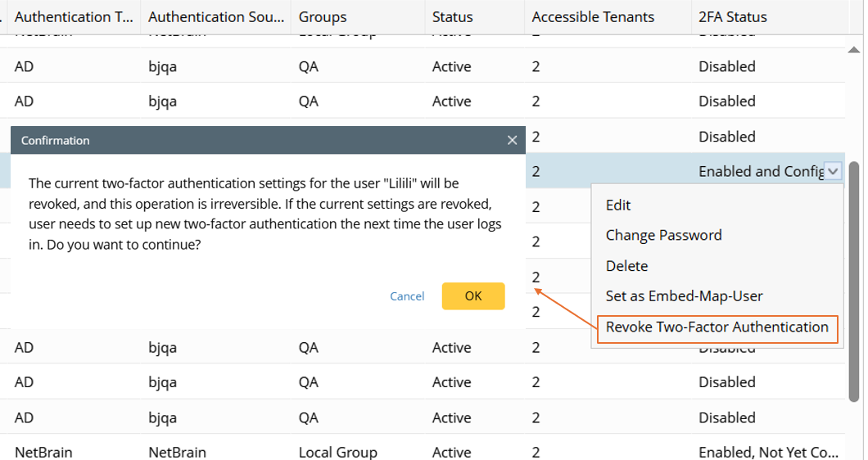The height and width of the screenshot is (460, 868).
Task: Open the dropdown arrow beside Enabled and Config
Action: point(833,171)
